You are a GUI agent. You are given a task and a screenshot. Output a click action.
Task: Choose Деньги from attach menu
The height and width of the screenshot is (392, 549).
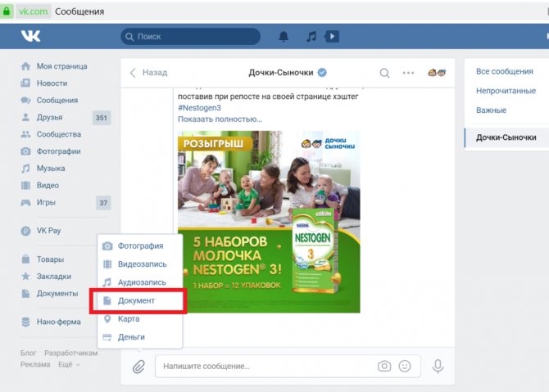point(139,337)
